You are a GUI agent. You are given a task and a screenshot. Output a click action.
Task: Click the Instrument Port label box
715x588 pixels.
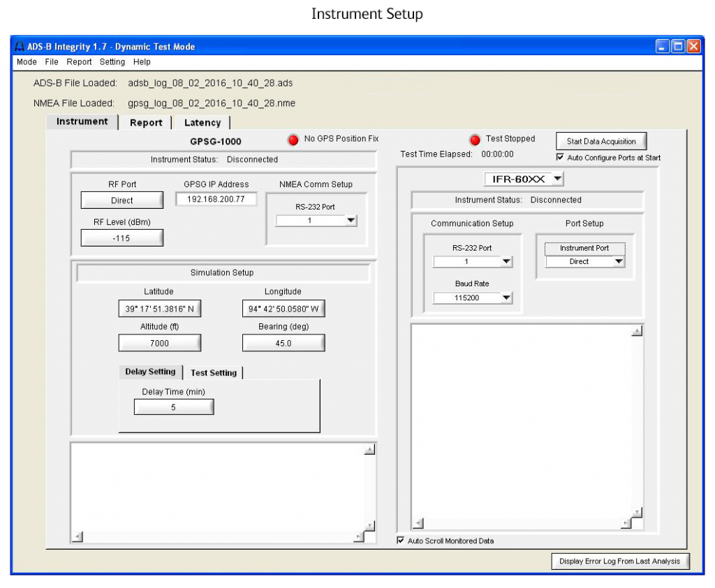(x=584, y=248)
